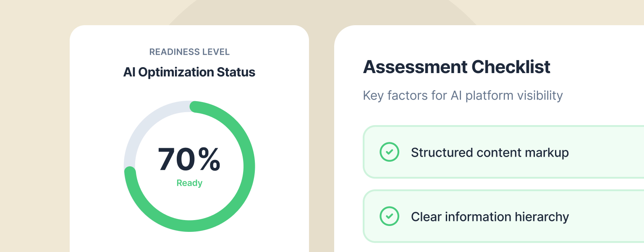Image resolution: width=644 pixels, height=252 pixels.
Task: Click the "Structured content markup" label text
Action: (490, 152)
